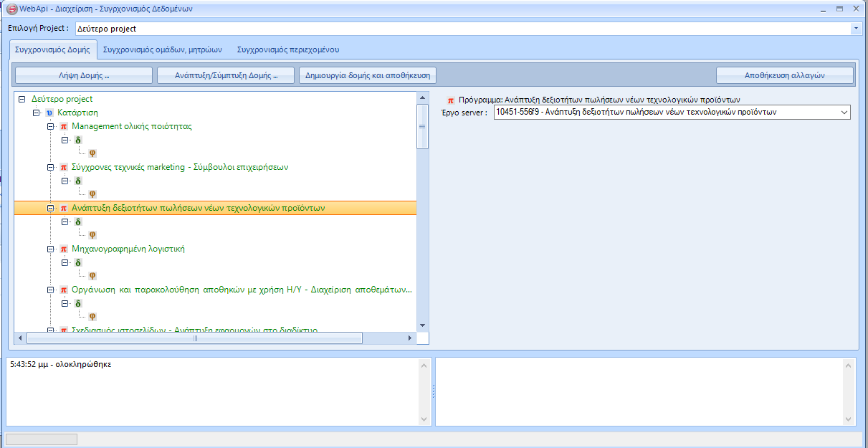The width and height of the screenshot is (868, 448).
Task: Open the Έργο server dropdown
Action: tap(842, 113)
